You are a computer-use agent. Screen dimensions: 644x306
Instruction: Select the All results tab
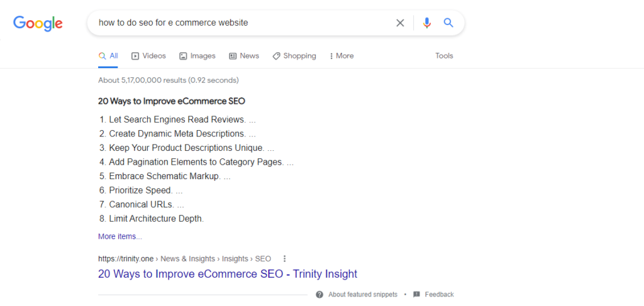click(108, 56)
